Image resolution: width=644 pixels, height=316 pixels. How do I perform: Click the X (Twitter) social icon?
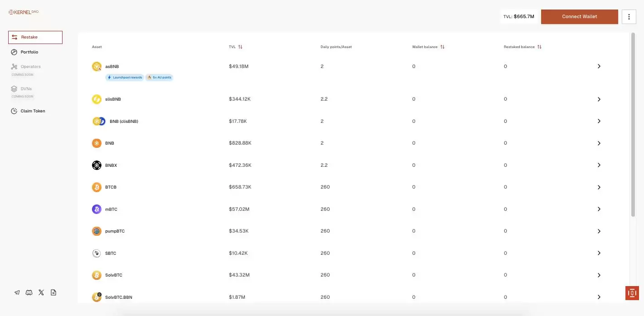pos(41,292)
